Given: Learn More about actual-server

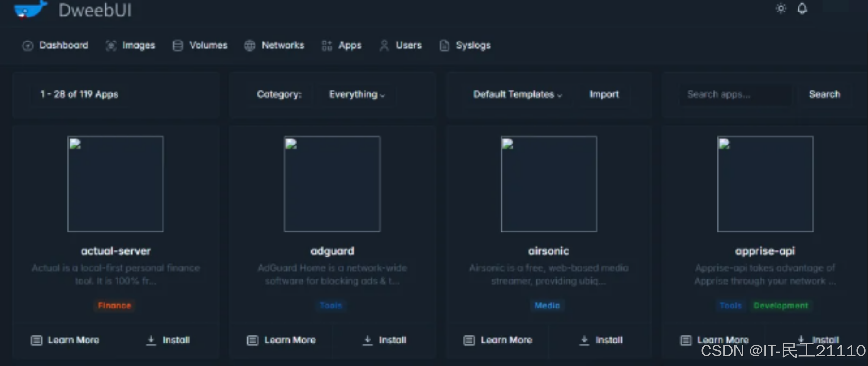Looking at the screenshot, I should pos(65,340).
